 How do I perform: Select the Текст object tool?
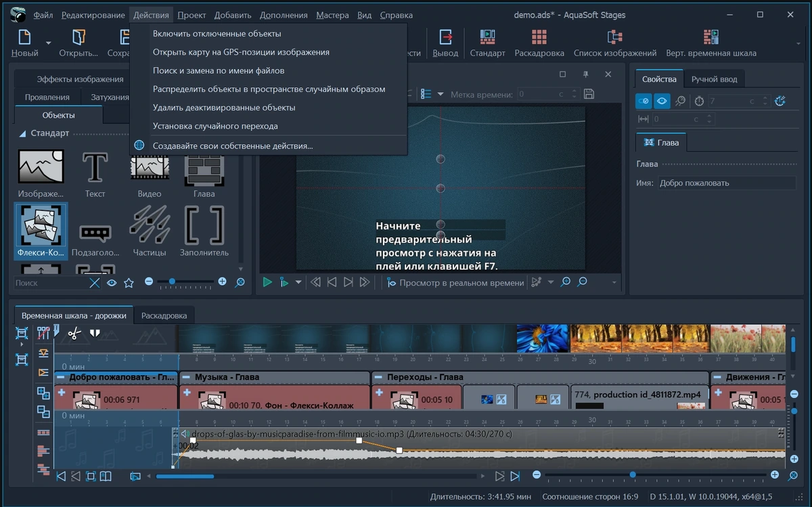tap(95, 174)
